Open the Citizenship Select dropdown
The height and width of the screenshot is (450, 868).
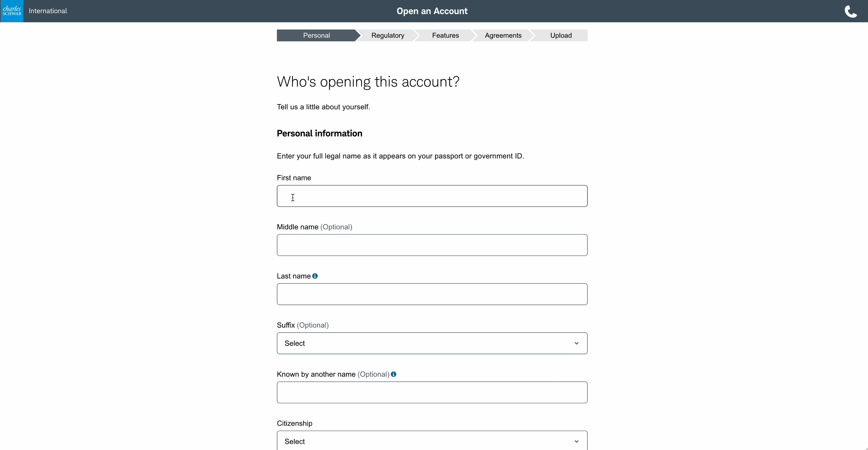[432, 440]
